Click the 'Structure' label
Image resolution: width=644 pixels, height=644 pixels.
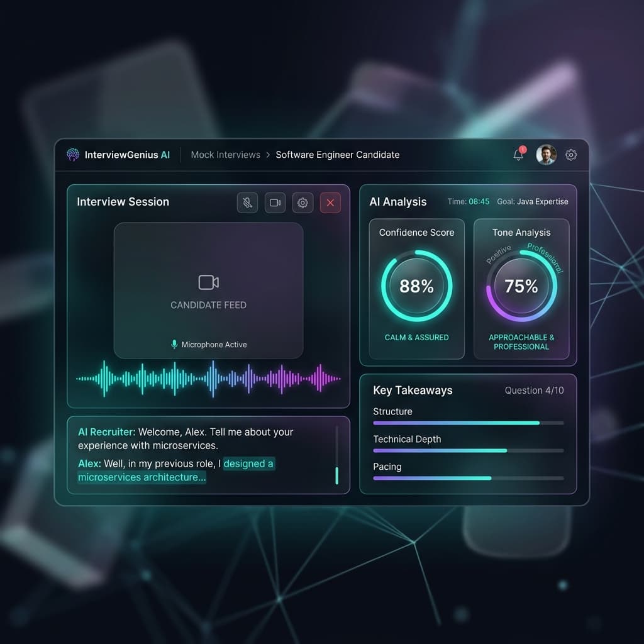[392, 411]
